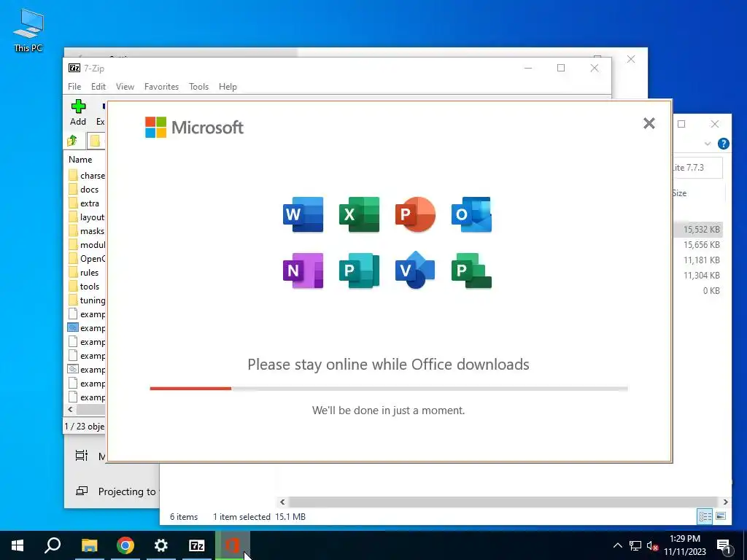The height and width of the screenshot is (560, 747).
Task: Open Settings from the taskbar
Action: pos(161,545)
